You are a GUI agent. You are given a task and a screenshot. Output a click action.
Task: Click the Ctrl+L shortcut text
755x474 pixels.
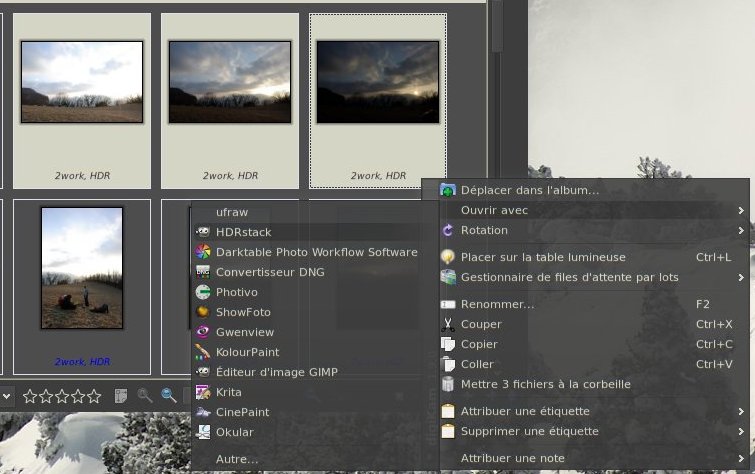713,257
